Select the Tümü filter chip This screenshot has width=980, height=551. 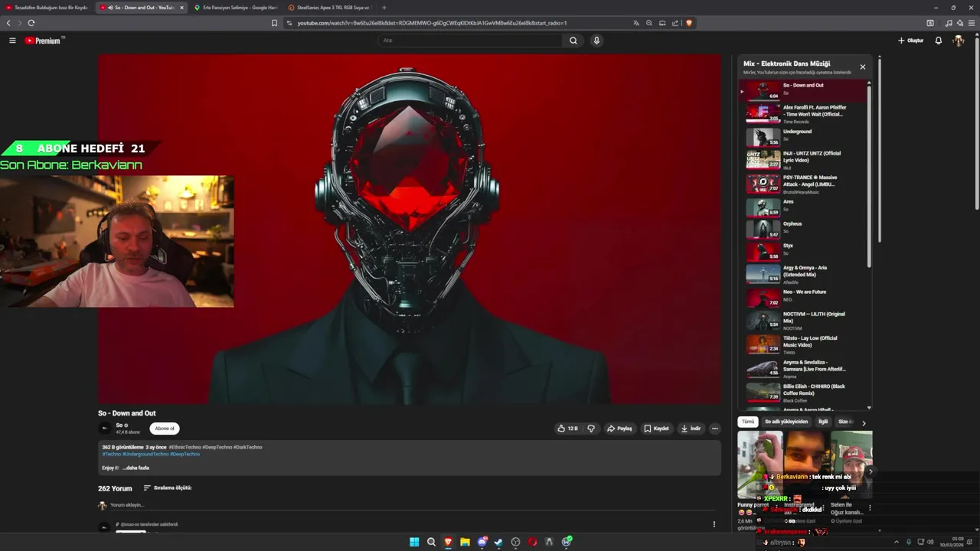click(x=747, y=422)
